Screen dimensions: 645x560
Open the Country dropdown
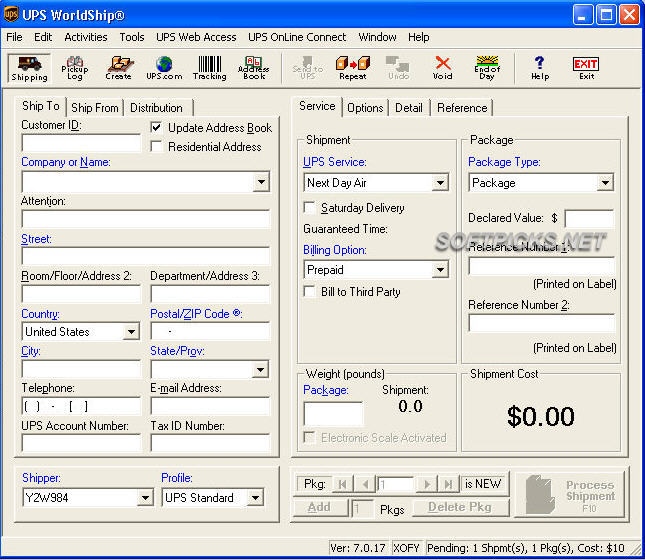point(131,332)
